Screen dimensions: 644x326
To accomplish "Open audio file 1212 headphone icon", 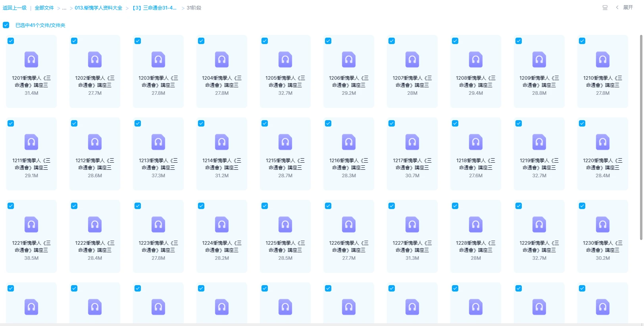I will pos(95,142).
